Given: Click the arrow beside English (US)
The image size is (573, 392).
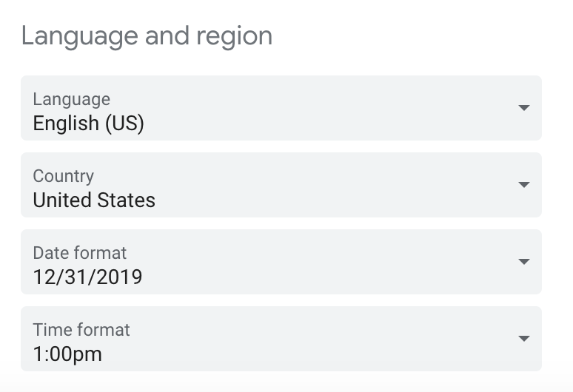Looking at the screenshot, I should point(524,108).
